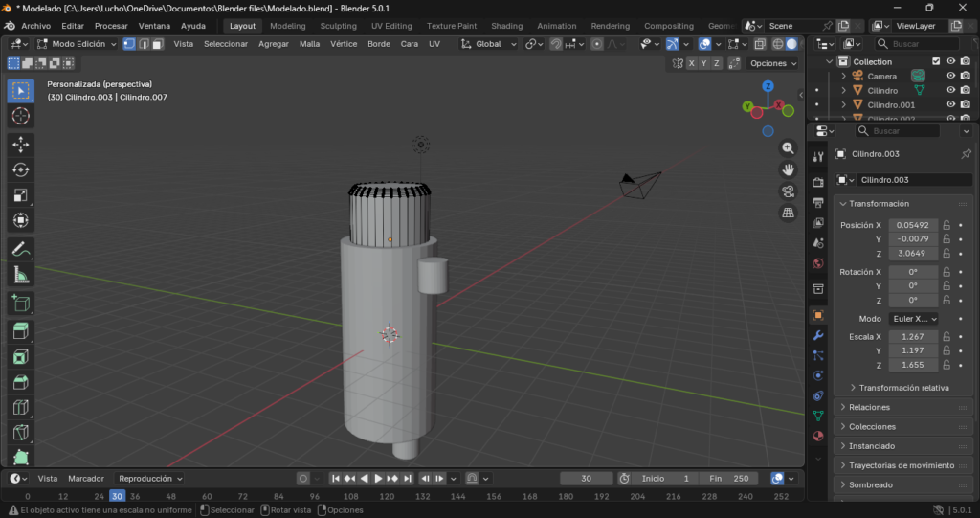Toggle camera view with camera gizmo icon
The width and height of the screenshot is (980, 518).
[x=788, y=191]
